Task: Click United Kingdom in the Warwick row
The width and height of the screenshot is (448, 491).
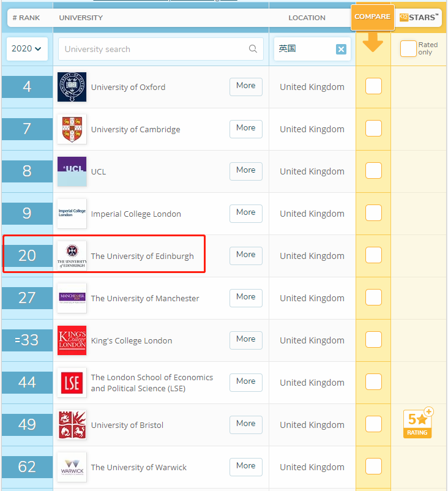Action: click(312, 467)
